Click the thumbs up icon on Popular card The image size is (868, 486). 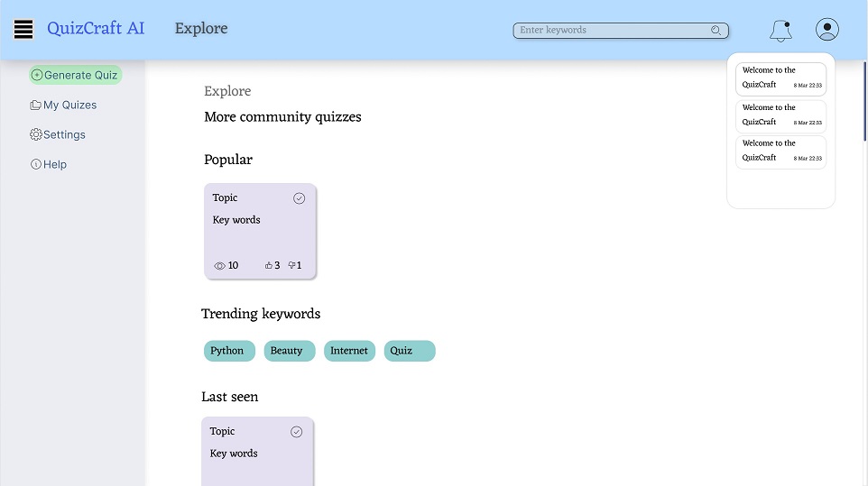tap(269, 266)
